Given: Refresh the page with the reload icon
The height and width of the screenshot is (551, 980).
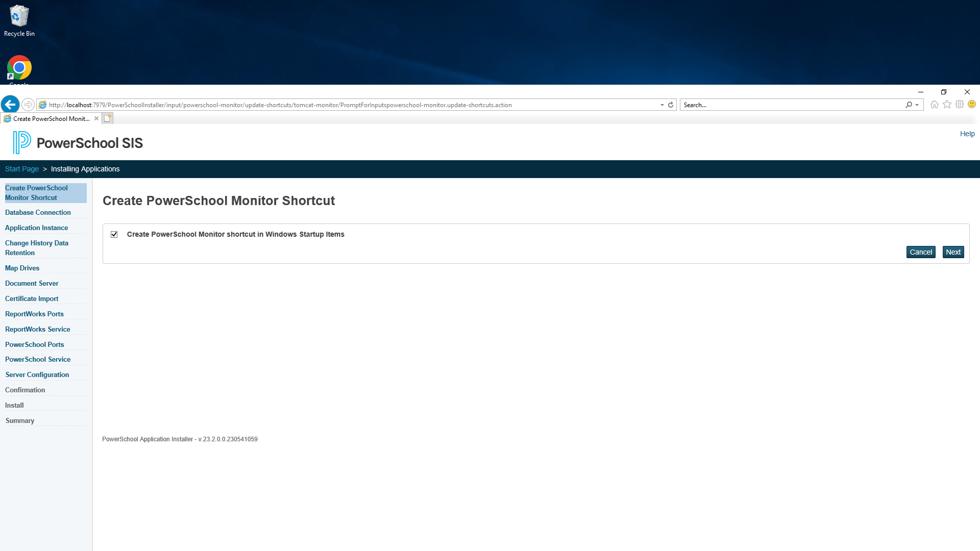Looking at the screenshot, I should [x=671, y=105].
